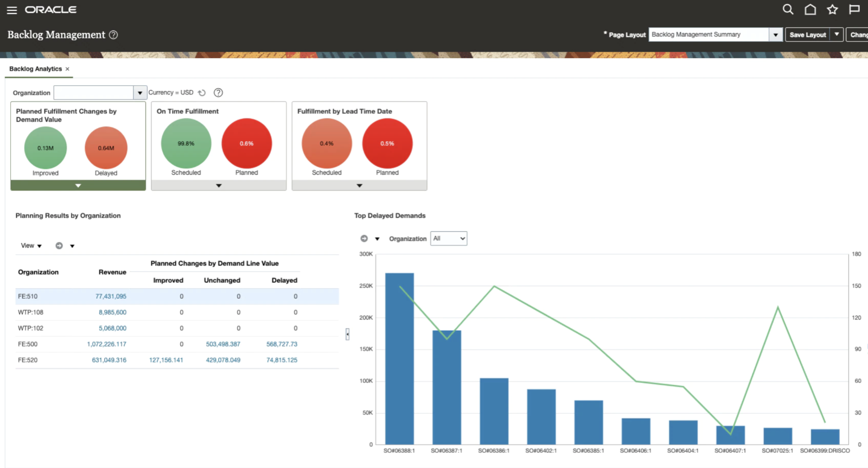The width and height of the screenshot is (868, 468).
Task: Open Backlog Management help icon
Action: click(x=113, y=35)
